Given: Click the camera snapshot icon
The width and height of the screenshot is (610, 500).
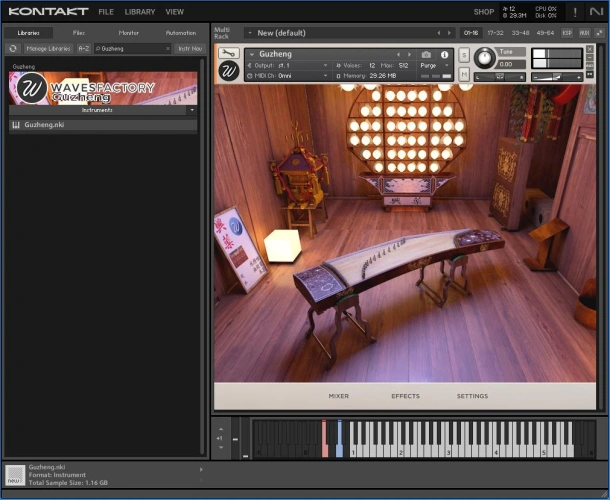Looking at the screenshot, I should (427, 54).
